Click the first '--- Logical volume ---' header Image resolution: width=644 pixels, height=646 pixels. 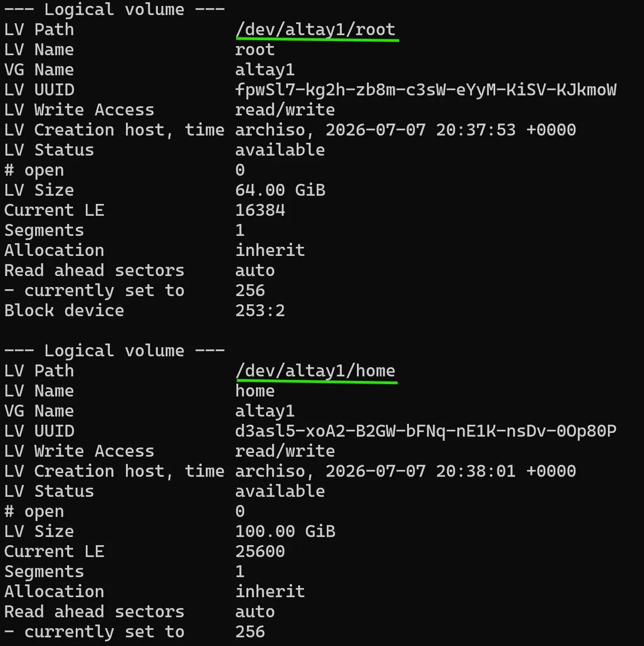tap(114, 9)
